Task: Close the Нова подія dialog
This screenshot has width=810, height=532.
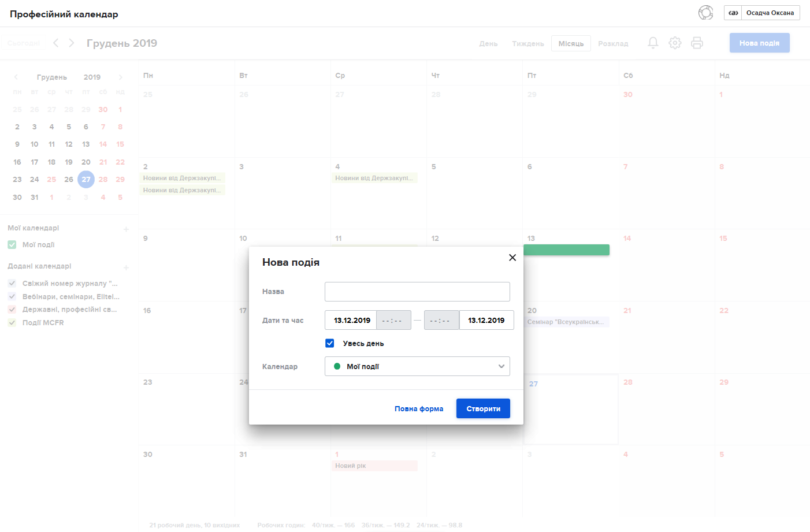Action: [x=512, y=258]
